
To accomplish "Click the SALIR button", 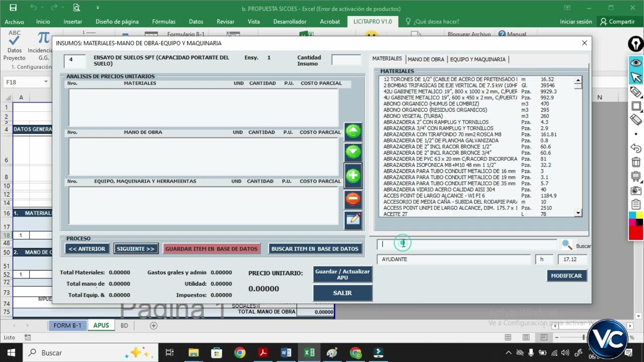I will (343, 293).
